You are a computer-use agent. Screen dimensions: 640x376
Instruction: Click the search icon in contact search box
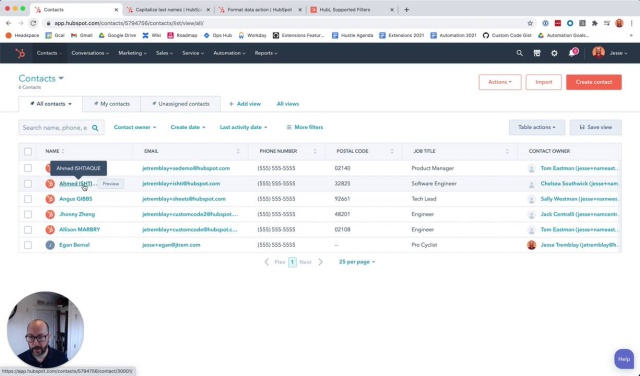(95, 128)
